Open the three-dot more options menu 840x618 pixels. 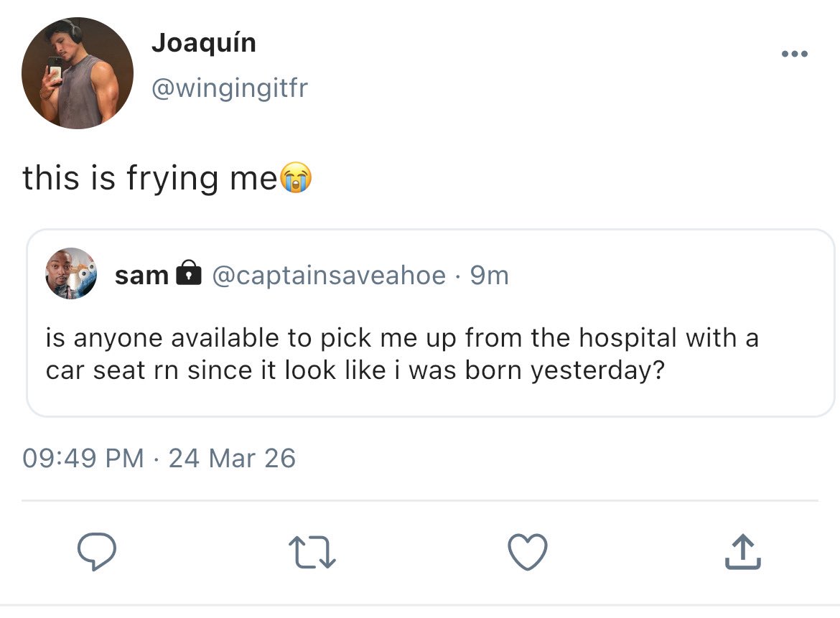(x=795, y=55)
